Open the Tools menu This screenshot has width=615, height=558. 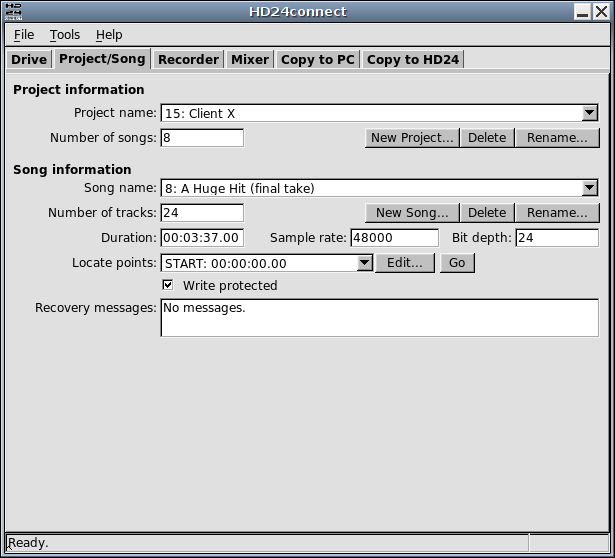[x=65, y=35]
